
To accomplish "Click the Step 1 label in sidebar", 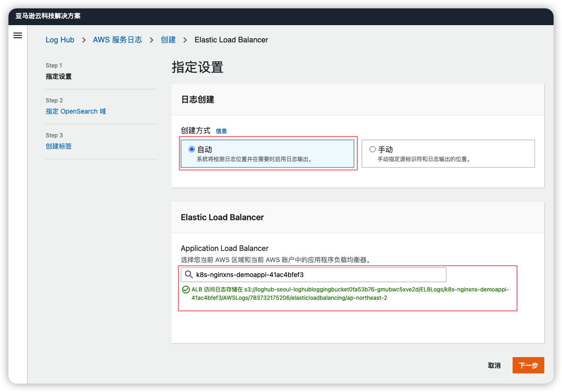I will coord(54,66).
